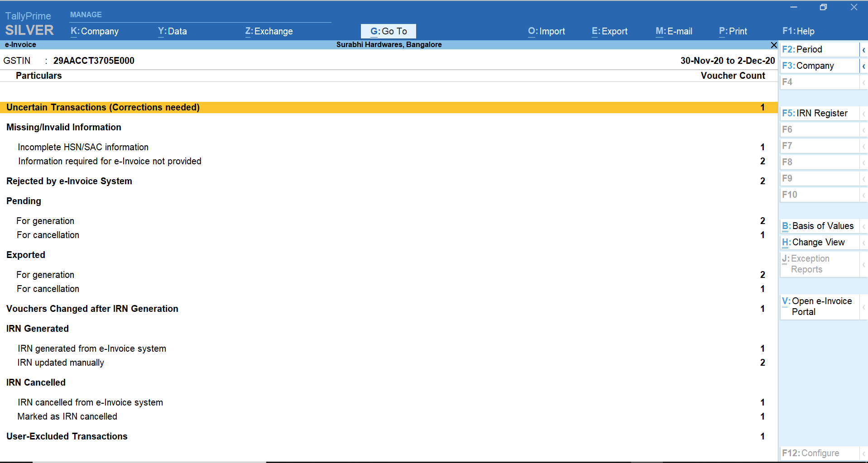Open the Import menu
Screen dimensions: 868x463
546,31
